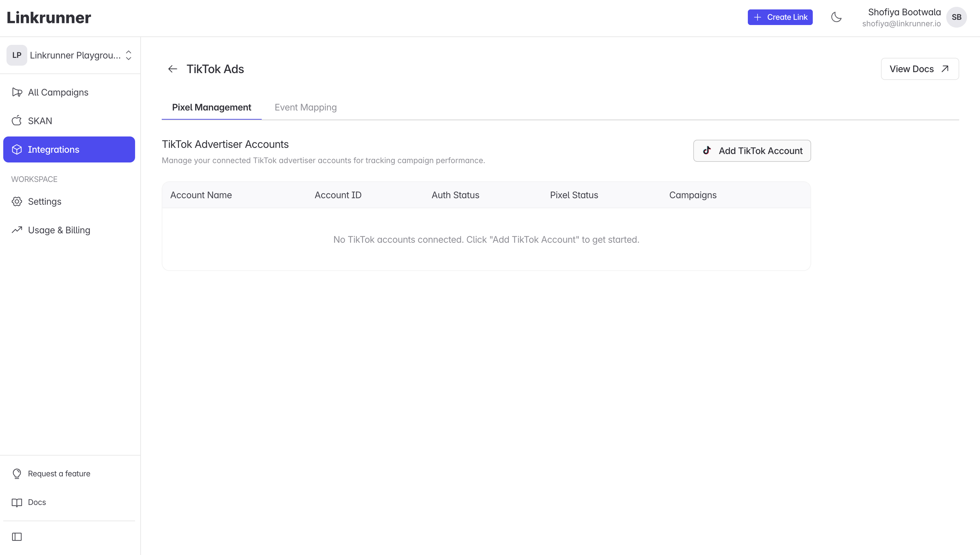The height and width of the screenshot is (555, 980).
Task: Click Request a feature link
Action: pyautogui.click(x=69, y=473)
